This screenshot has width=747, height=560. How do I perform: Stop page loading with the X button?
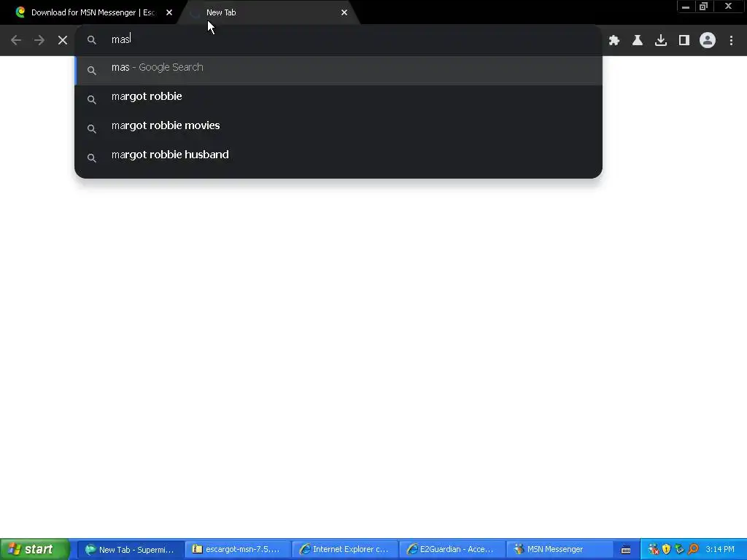click(x=63, y=40)
